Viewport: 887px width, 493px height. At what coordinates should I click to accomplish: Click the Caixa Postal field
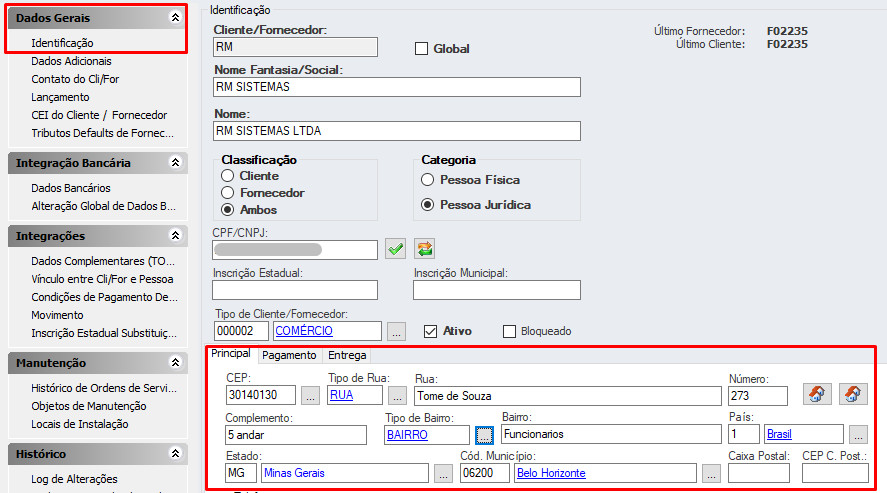[759, 473]
